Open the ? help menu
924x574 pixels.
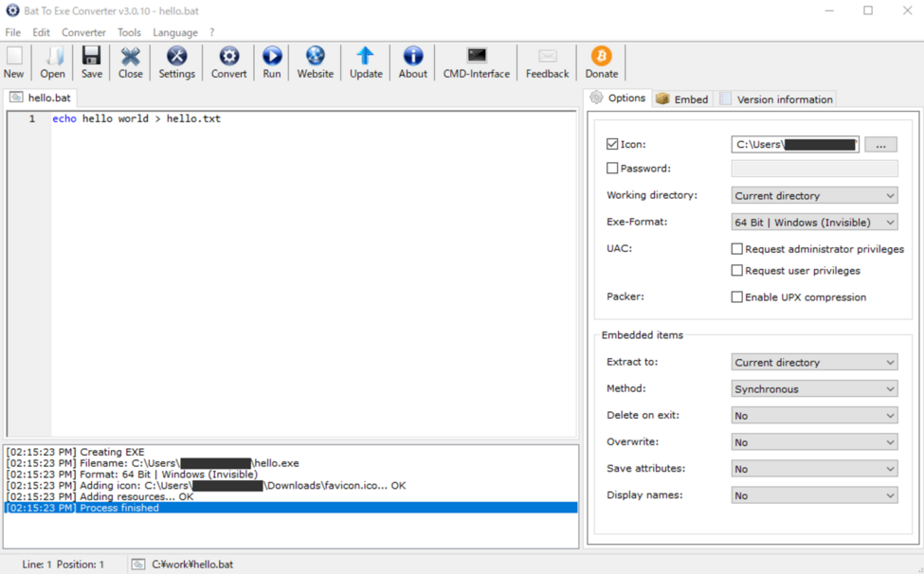[x=212, y=33]
